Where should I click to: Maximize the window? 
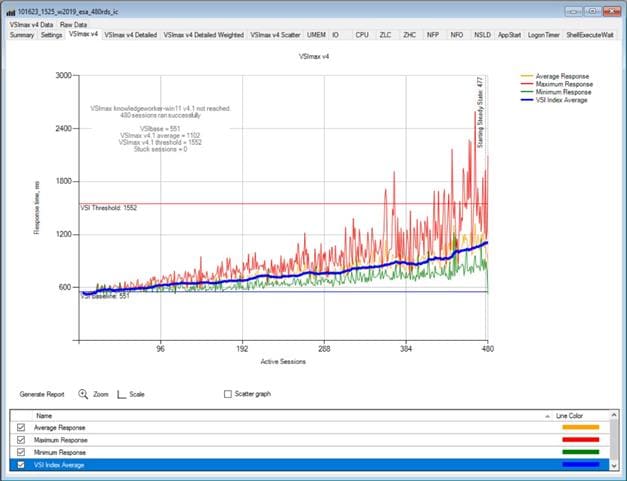pyautogui.click(x=593, y=11)
